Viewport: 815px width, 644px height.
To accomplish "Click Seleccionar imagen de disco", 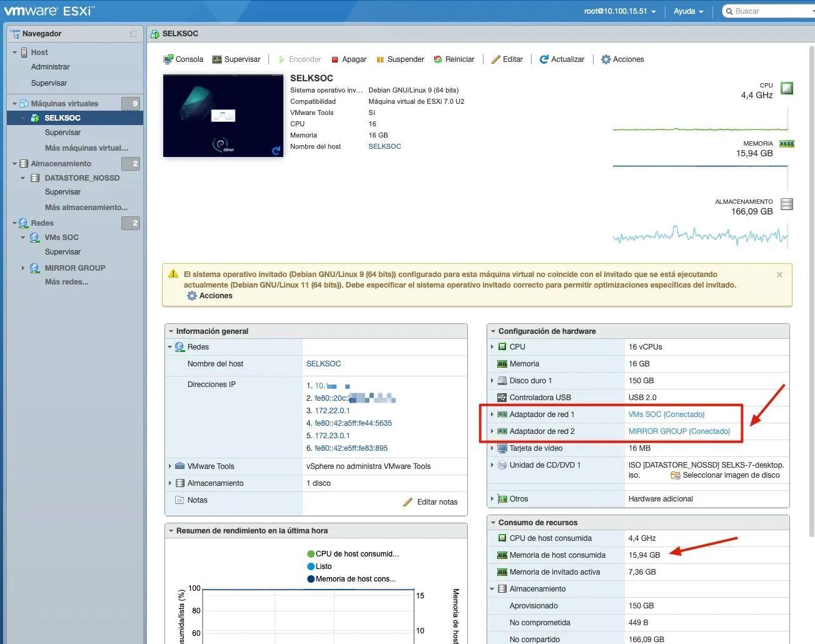I will [x=726, y=475].
